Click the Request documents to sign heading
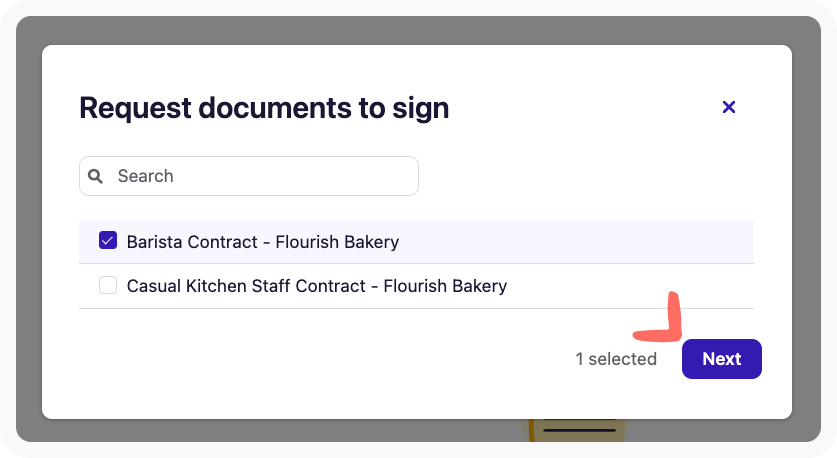Viewport: 837px width, 458px height. pos(264,108)
